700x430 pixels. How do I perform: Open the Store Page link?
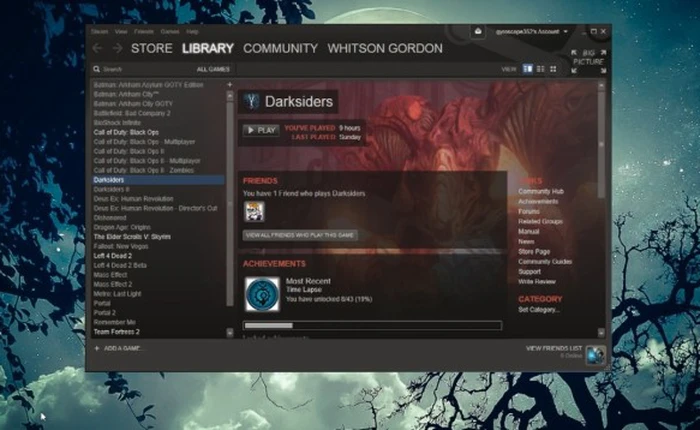534,251
